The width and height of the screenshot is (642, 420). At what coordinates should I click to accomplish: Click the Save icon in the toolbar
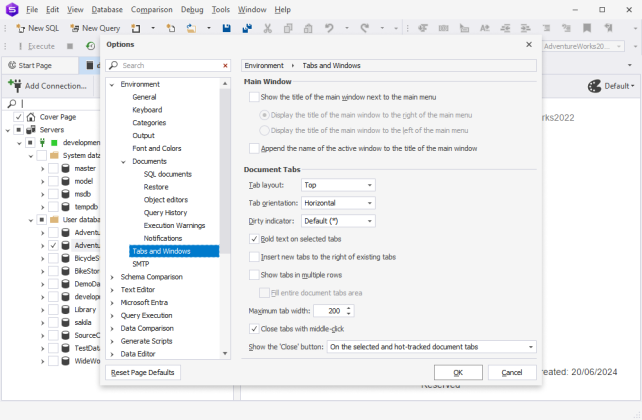[x=226, y=29]
